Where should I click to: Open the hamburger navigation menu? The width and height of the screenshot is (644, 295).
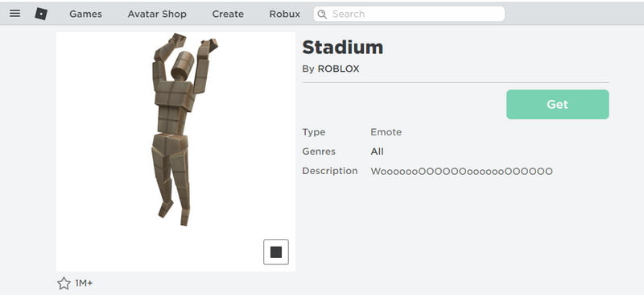pos(14,14)
